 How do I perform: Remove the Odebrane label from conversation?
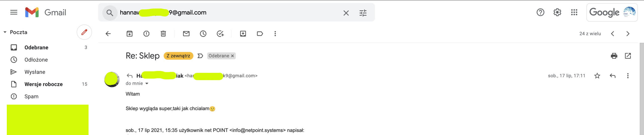(x=232, y=56)
